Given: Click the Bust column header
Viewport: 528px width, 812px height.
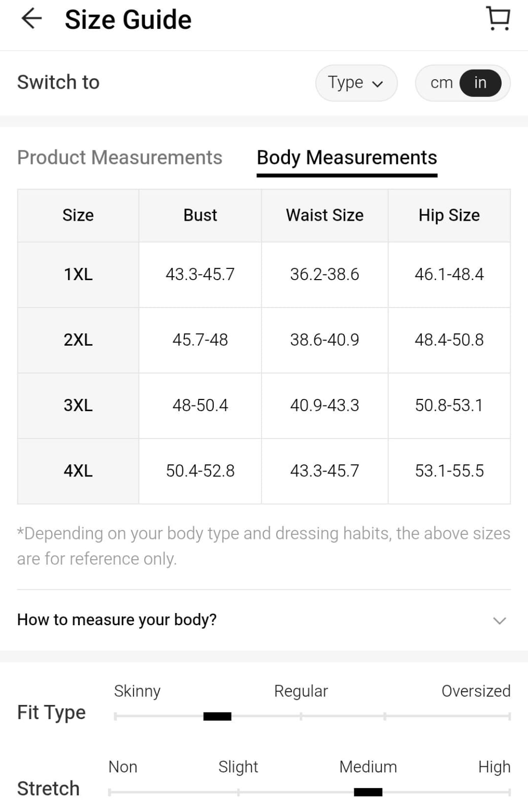Looking at the screenshot, I should coord(200,215).
